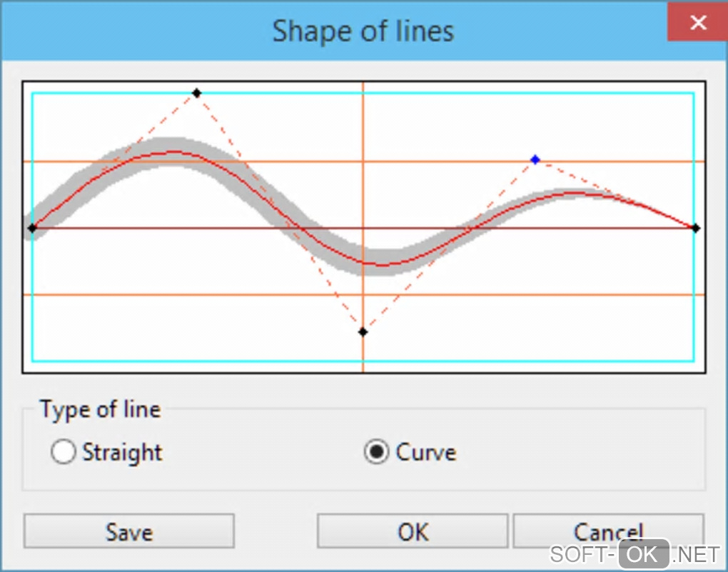Select the blue diamond control point
728x572 pixels.
(535, 159)
